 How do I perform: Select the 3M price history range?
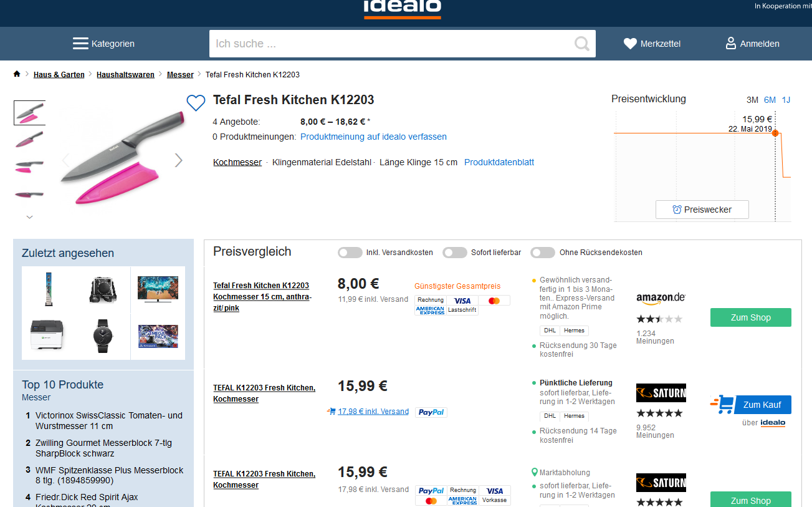click(x=752, y=100)
